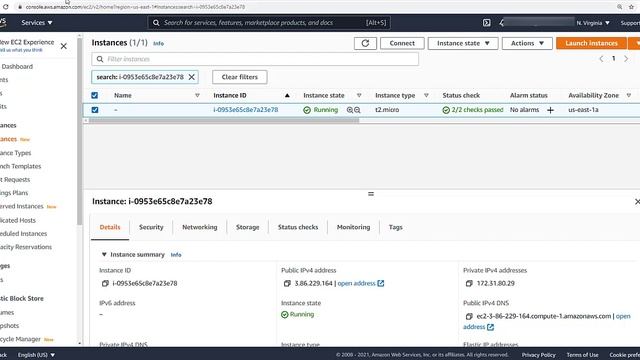Open the Actions dropdown
The height and width of the screenshot is (360, 640).
coord(527,43)
